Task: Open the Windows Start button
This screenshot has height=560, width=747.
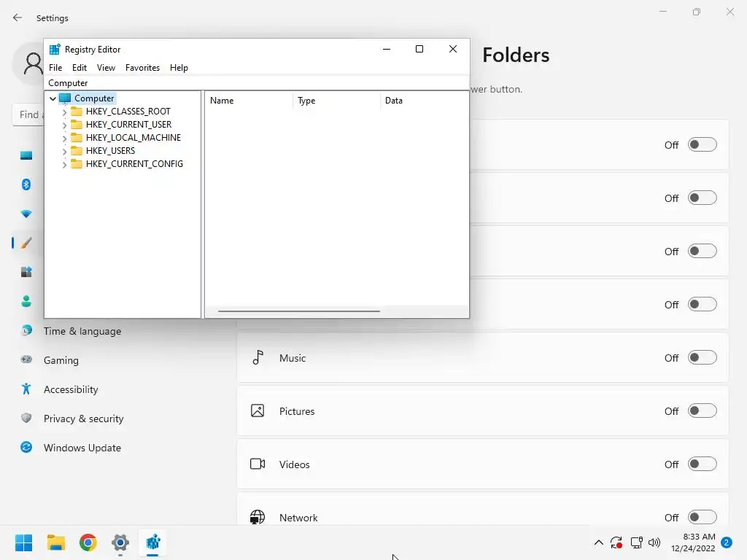Action: [x=24, y=542]
